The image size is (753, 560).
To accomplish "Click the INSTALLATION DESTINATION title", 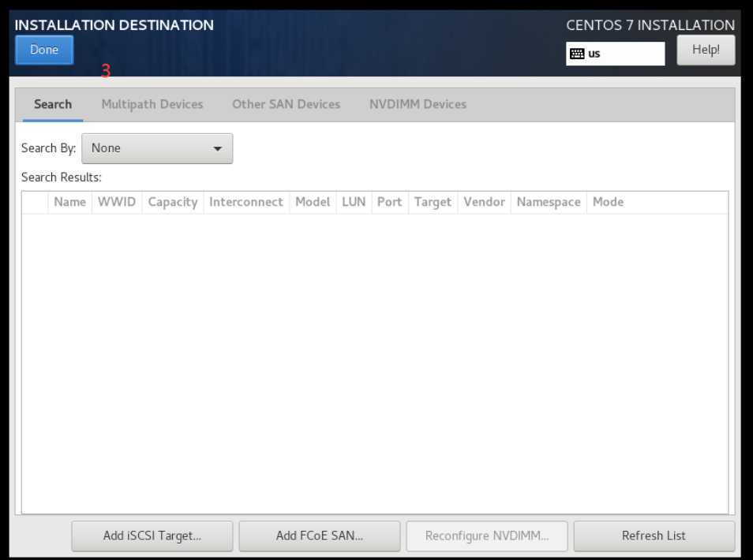I will (114, 25).
